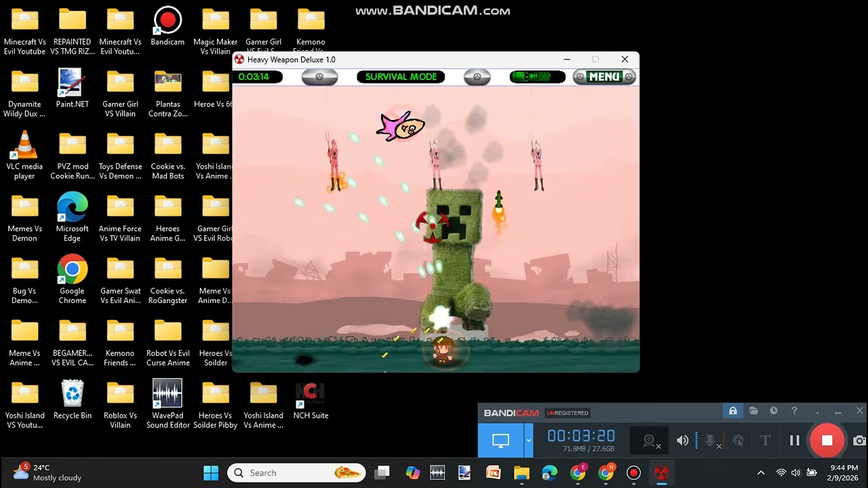Toggle Bandicam microphone recording
868x488 pixels.
point(711,441)
